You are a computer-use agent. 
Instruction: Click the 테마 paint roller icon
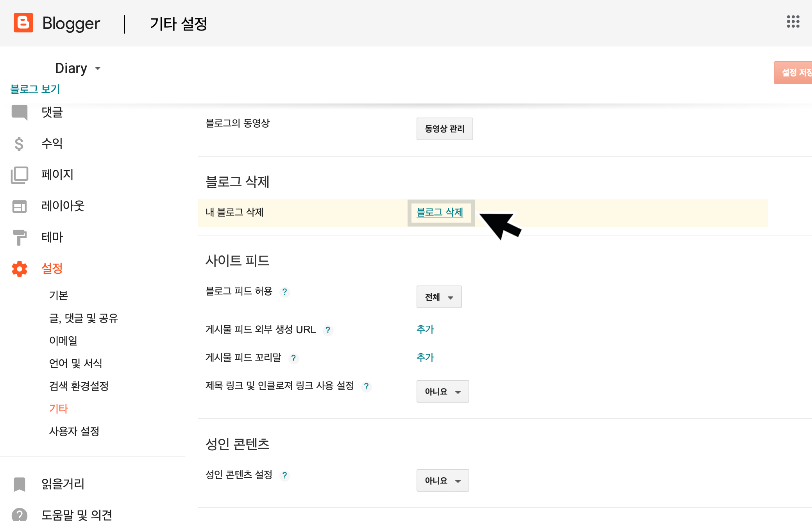(20, 237)
